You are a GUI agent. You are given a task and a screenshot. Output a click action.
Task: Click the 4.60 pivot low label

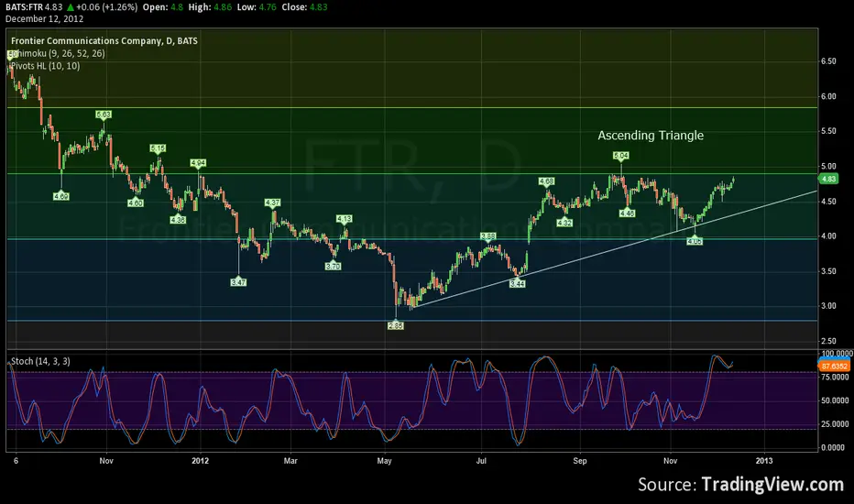pos(136,203)
